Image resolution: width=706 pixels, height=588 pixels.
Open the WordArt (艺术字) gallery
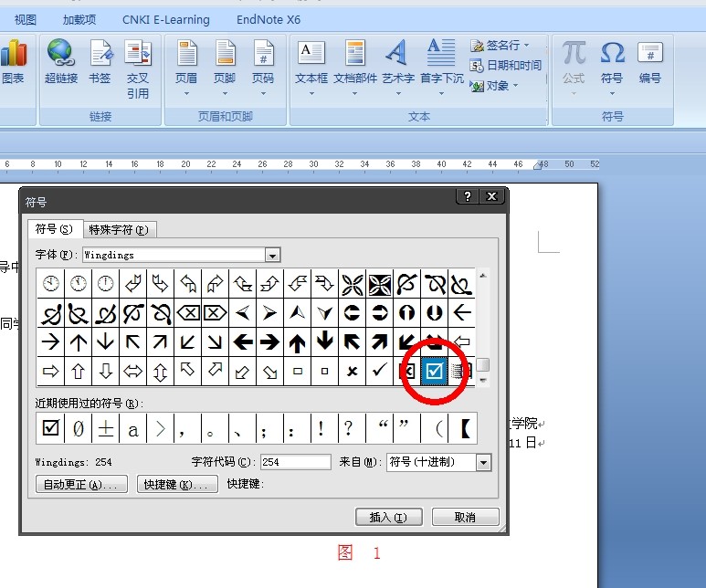coord(397,54)
